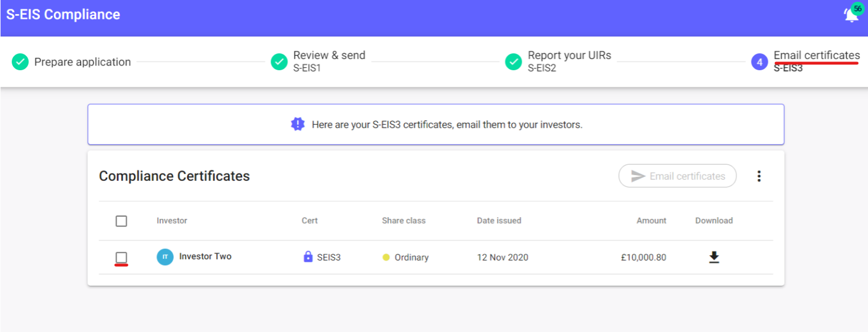Click the Investor Two avatar
The height and width of the screenshot is (332, 868).
165,256
